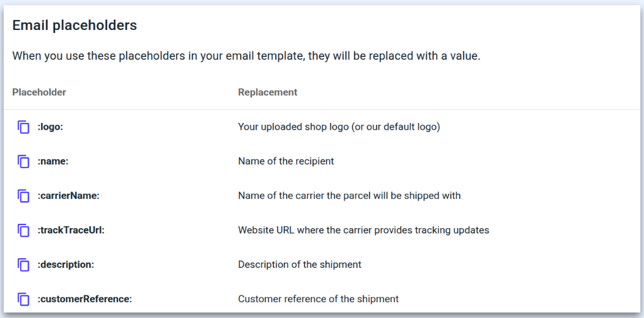Copy the :logo: placeholder using its icon
The height and width of the screenshot is (318, 644).
(23, 127)
